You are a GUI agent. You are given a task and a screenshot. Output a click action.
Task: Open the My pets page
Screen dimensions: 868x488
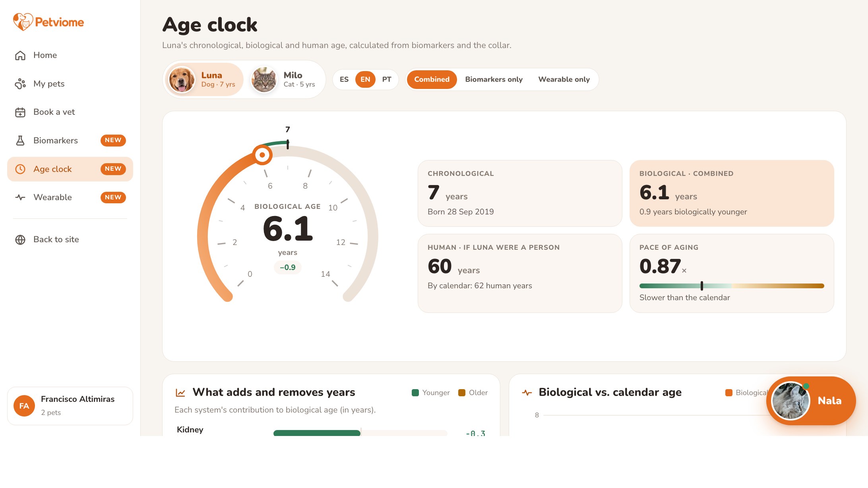70,84
